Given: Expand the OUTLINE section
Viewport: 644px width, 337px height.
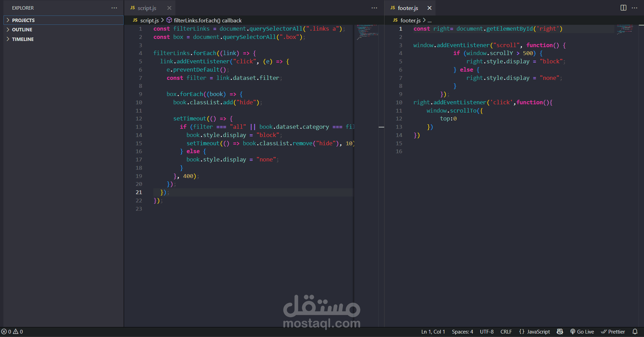Looking at the screenshot, I should (22, 30).
